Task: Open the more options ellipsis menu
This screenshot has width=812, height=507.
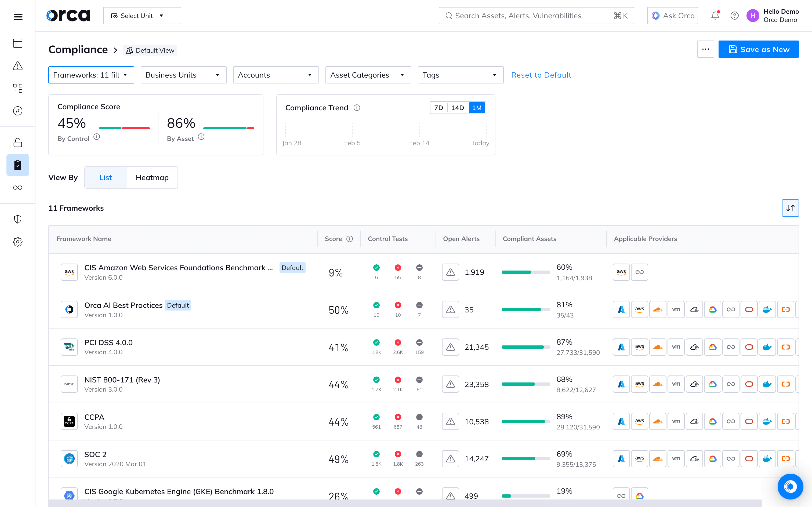Action: 705,49
